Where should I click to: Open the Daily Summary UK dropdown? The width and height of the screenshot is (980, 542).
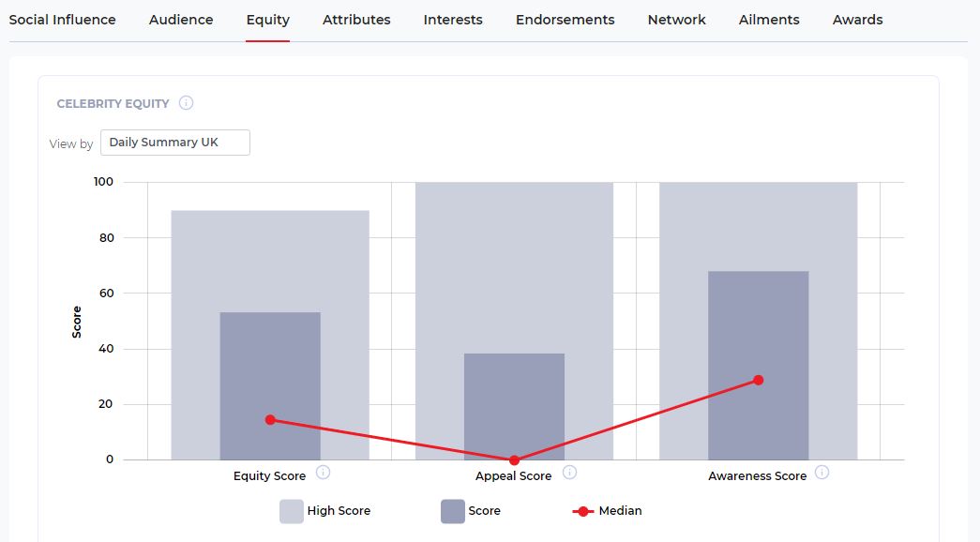pos(175,143)
